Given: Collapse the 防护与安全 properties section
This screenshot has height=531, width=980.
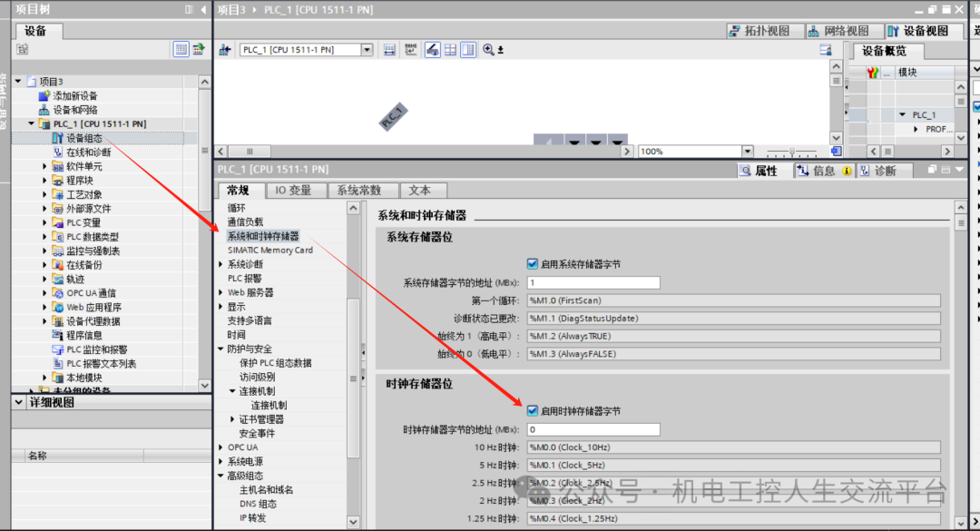Looking at the screenshot, I should 221,349.
